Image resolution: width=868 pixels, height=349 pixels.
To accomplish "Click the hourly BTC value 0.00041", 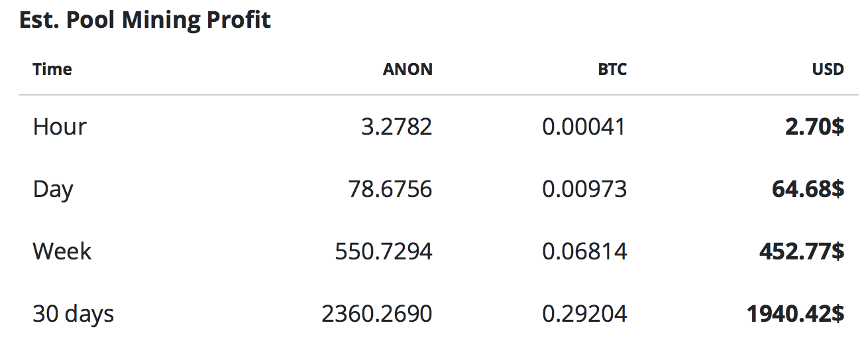I will click(x=584, y=126).
